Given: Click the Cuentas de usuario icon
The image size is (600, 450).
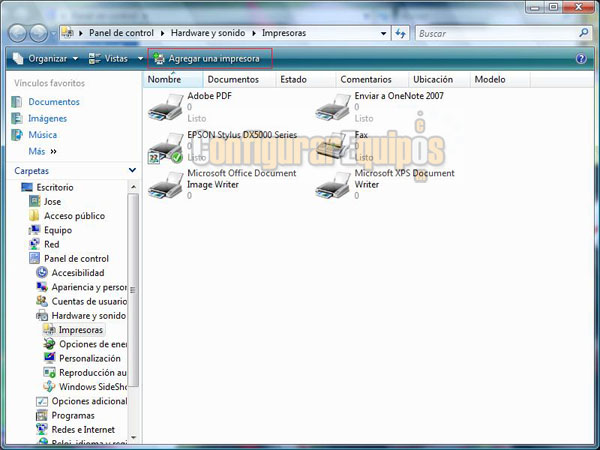Looking at the screenshot, I should coord(42,301).
